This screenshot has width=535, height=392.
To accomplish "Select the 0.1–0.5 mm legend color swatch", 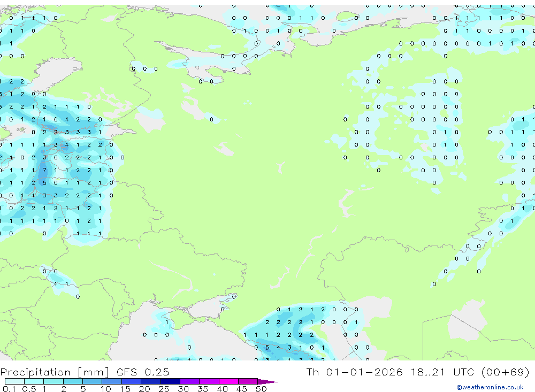I will (x=14, y=381).
